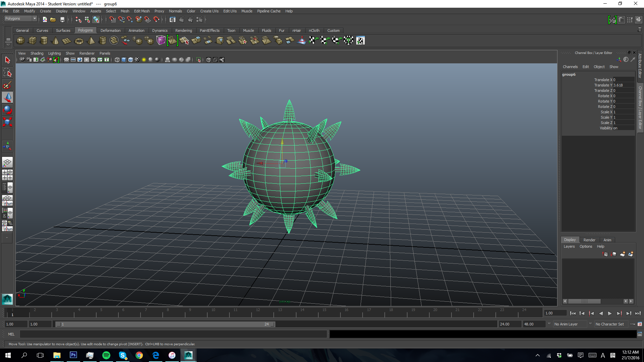644x362 pixels.
Task: Collapse the render buttons group
Action: 167,19
